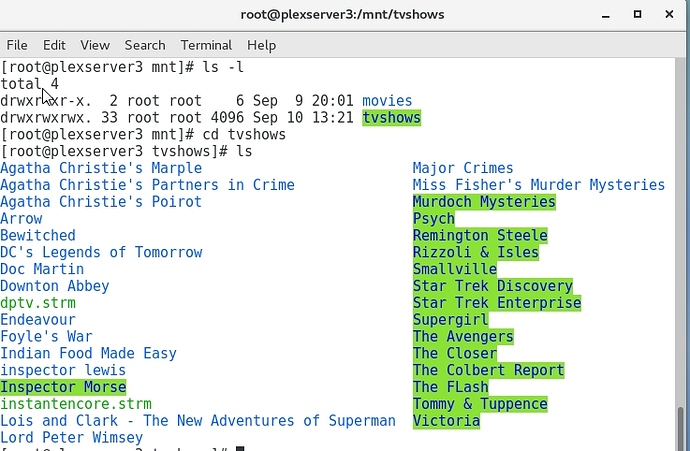Click the highlighted 'tvshows' directory in ls -l output
Viewport: 690px width, 451px height.
(x=392, y=118)
